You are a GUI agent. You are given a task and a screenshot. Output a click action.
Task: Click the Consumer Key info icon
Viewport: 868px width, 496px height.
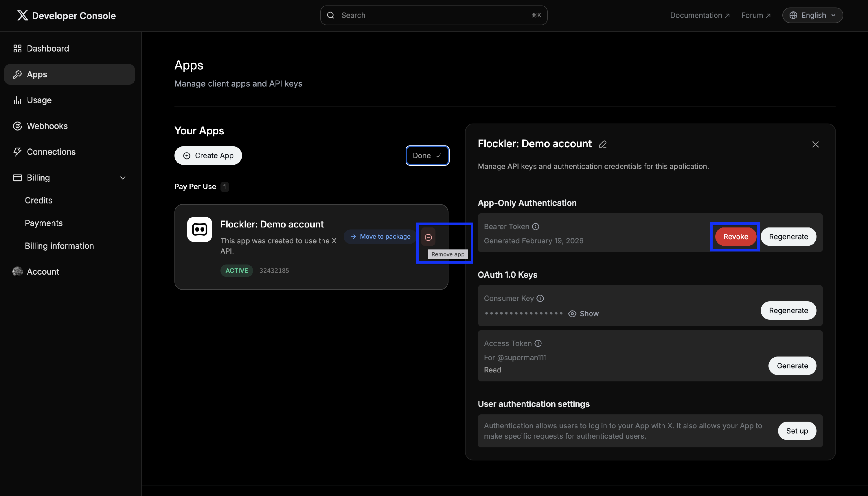(x=540, y=298)
